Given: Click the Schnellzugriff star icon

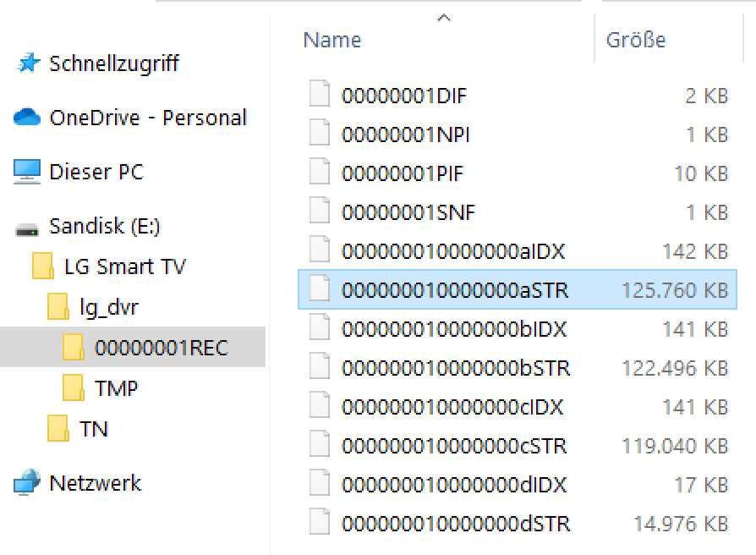Looking at the screenshot, I should (x=27, y=63).
